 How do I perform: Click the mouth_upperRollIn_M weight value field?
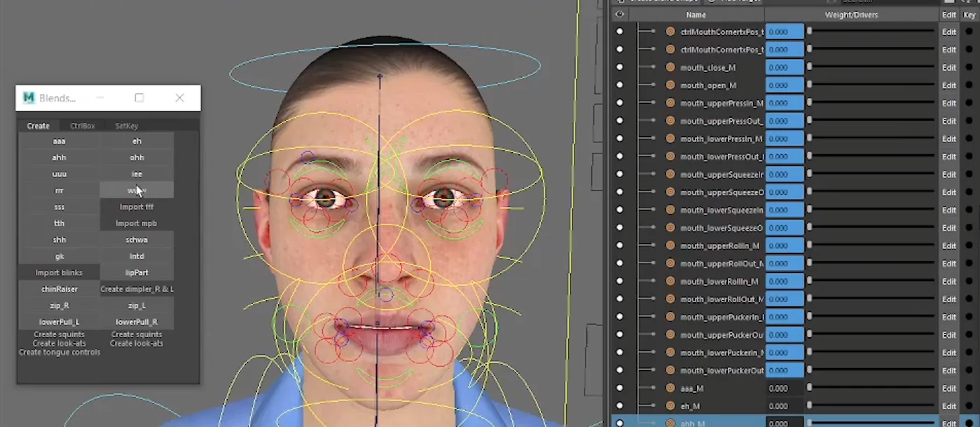785,246
